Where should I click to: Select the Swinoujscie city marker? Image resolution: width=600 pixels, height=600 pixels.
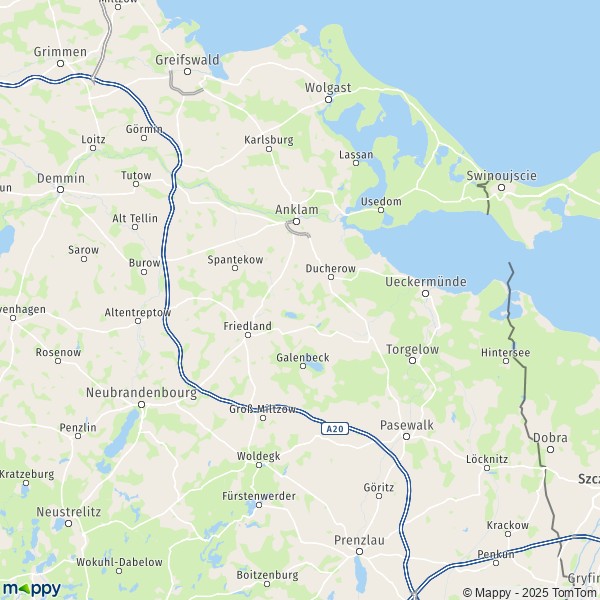pyautogui.click(x=501, y=188)
